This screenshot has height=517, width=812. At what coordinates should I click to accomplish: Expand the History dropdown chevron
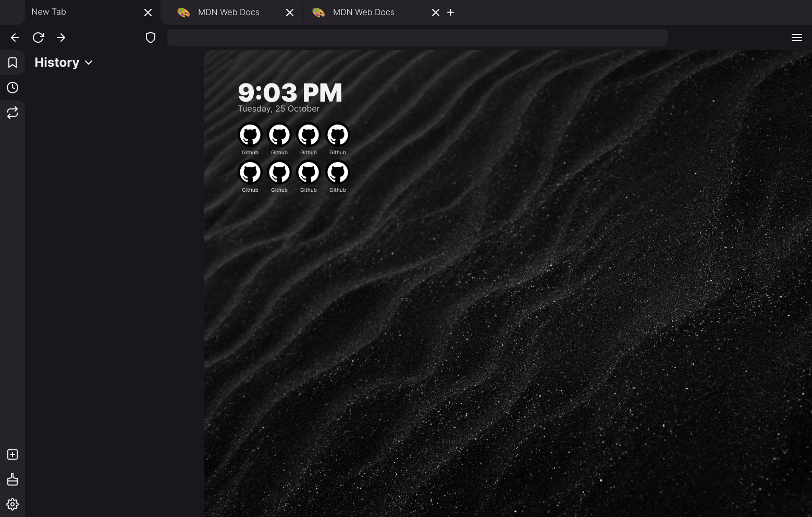point(88,63)
